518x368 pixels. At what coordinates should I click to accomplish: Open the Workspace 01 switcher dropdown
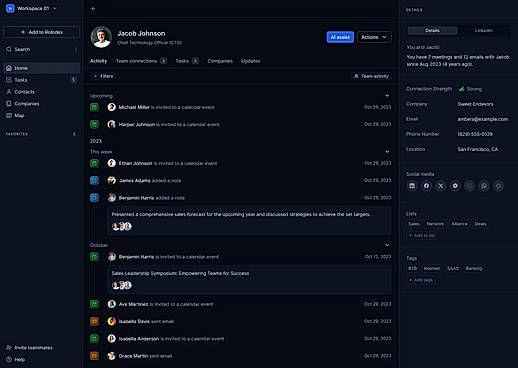click(x=32, y=8)
